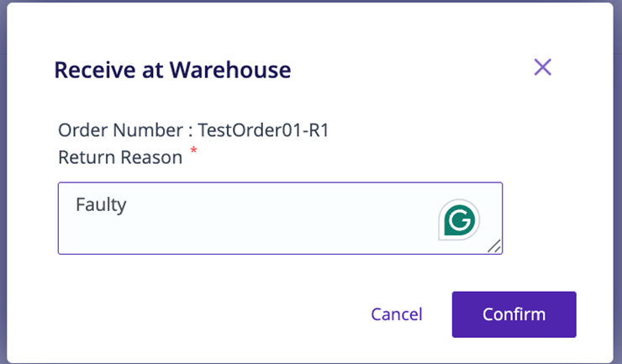Click the text area resize handle
622x364 pixels.
[x=493, y=245]
